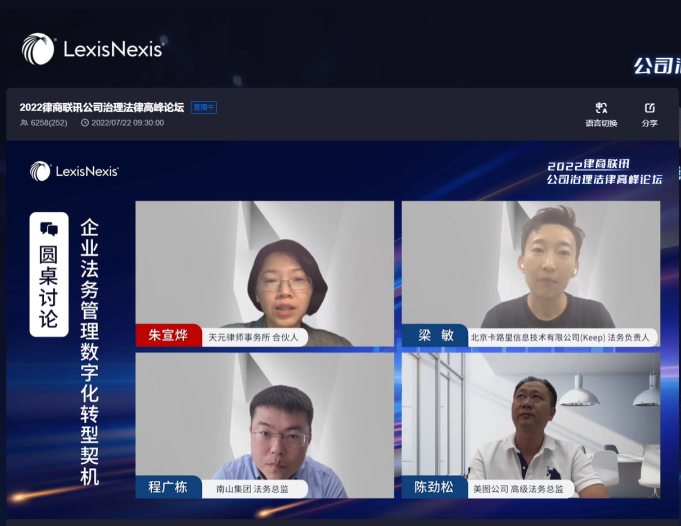Click the start time 2022/07/22 09:30:00

click(x=128, y=123)
